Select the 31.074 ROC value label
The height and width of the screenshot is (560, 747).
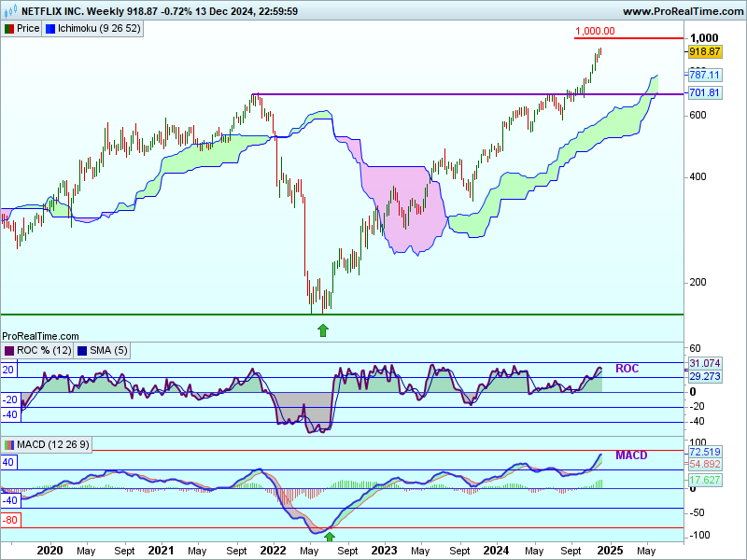[x=704, y=363]
